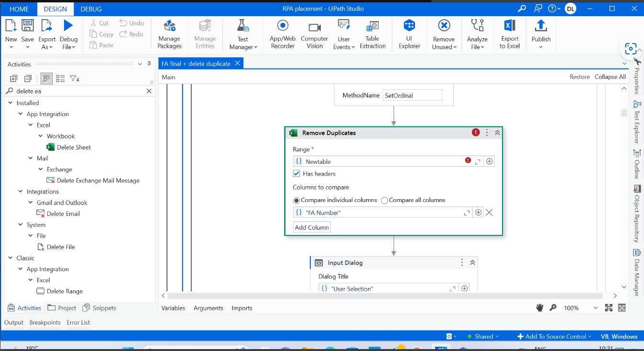Select Delete Range activity in tree
Screen dimensions: 644x351
(60, 291)
